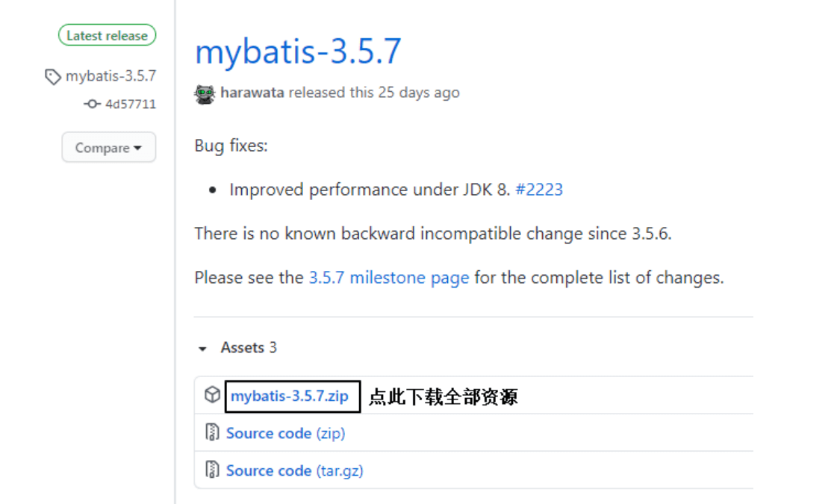
Task: Open issue #2223 link
Action: coord(538,190)
